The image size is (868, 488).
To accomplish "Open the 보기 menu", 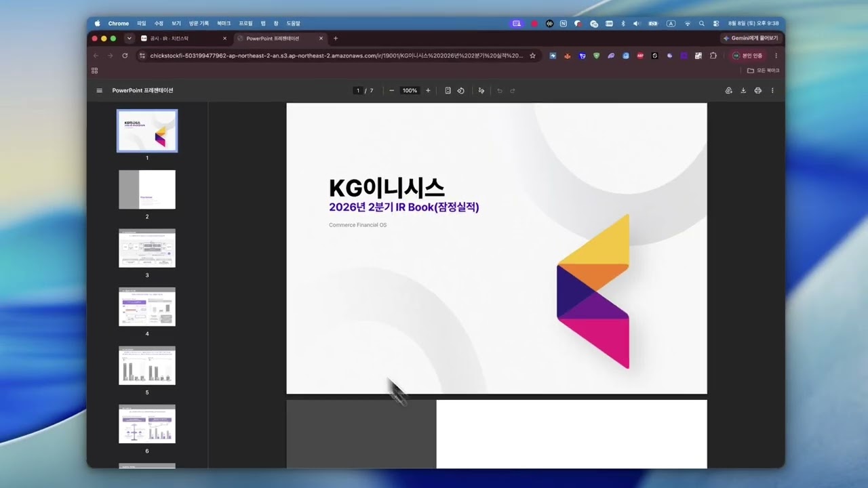I will [176, 23].
